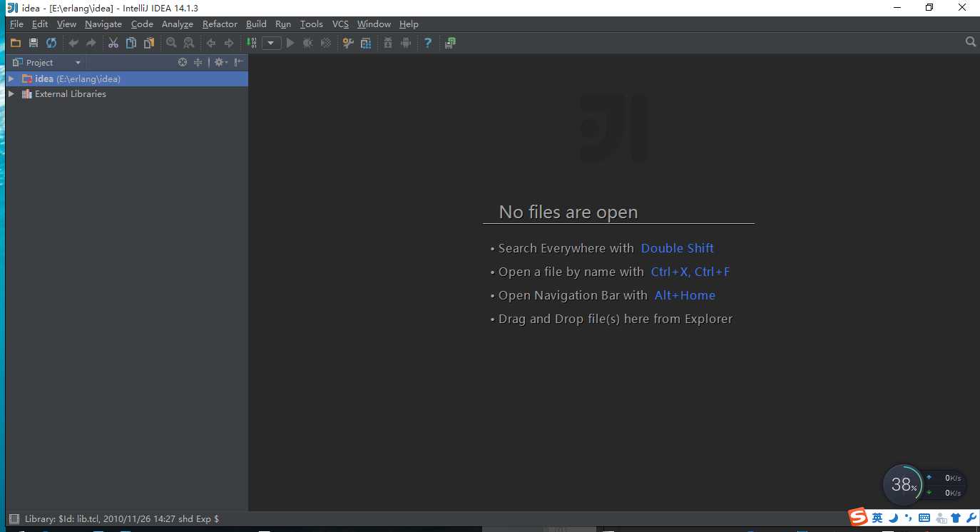
Task: Click the Library lib.tcl status bar message
Action: click(x=122, y=519)
